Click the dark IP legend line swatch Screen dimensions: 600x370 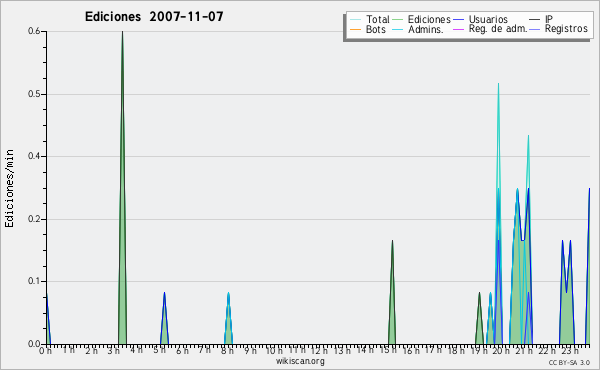(534, 20)
